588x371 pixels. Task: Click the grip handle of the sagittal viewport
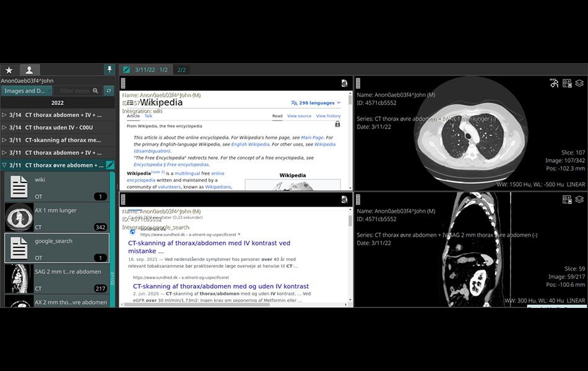click(358, 199)
